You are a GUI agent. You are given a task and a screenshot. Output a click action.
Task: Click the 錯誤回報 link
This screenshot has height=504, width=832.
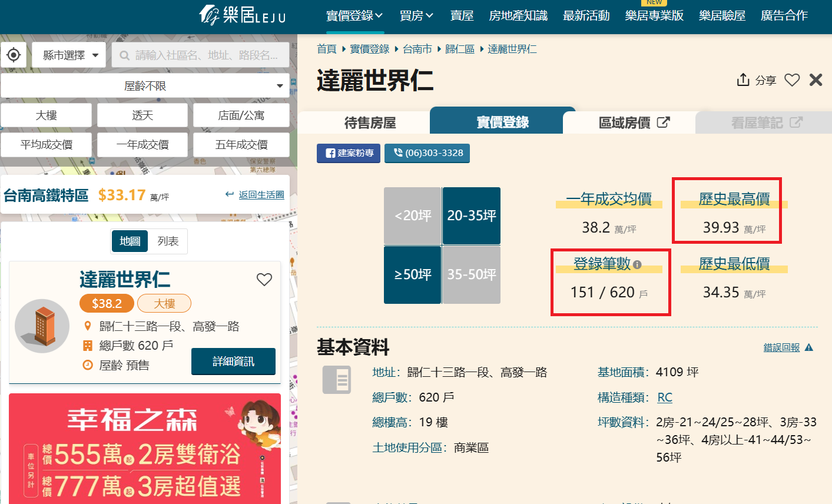click(781, 347)
